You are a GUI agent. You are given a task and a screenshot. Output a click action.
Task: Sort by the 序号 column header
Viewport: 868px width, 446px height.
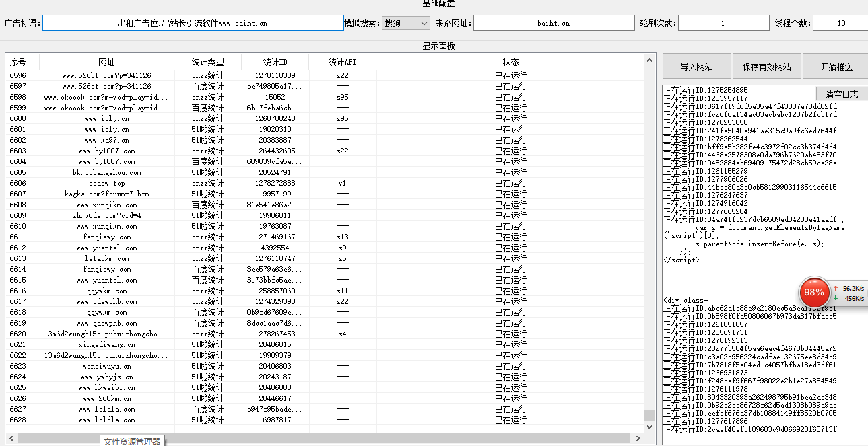click(x=22, y=62)
